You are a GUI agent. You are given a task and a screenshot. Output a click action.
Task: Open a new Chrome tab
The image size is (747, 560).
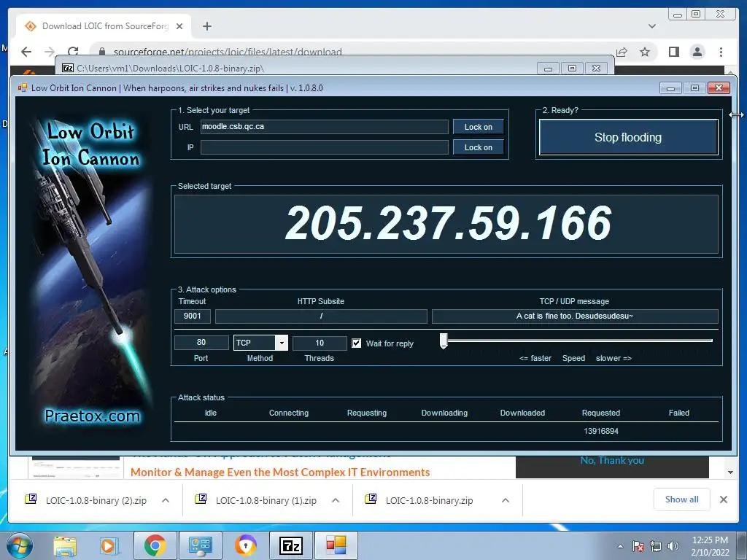point(206,26)
